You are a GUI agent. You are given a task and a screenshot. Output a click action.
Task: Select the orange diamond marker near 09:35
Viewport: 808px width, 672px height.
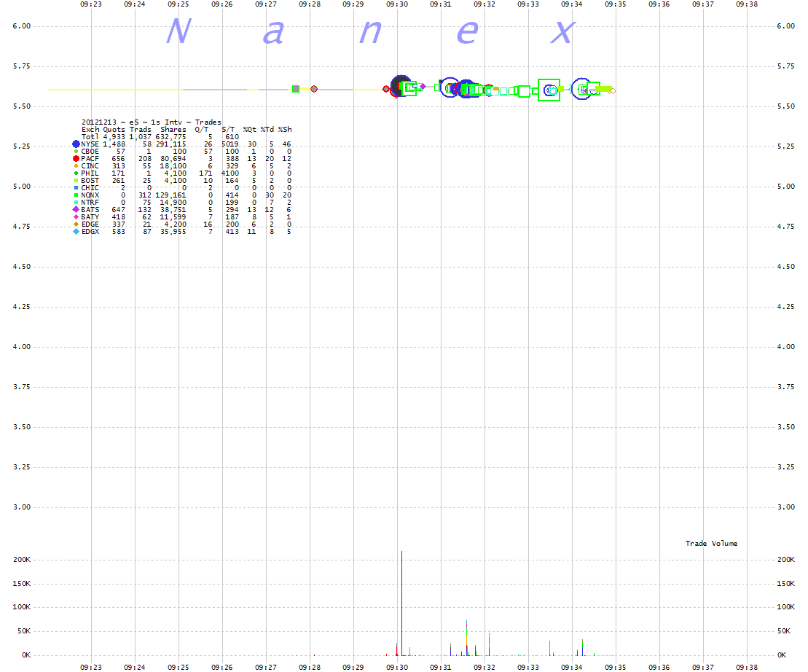(612, 90)
